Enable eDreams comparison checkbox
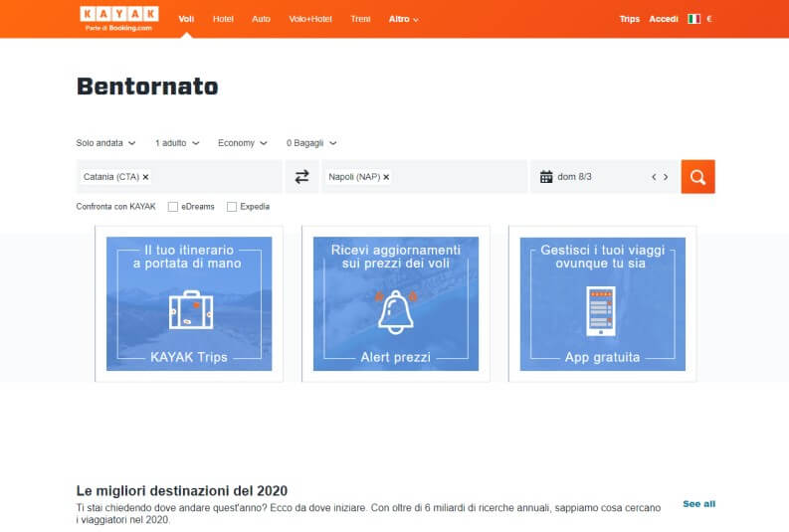Image resolution: width=789 pixels, height=532 pixels. pyautogui.click(x=172, y=207)
